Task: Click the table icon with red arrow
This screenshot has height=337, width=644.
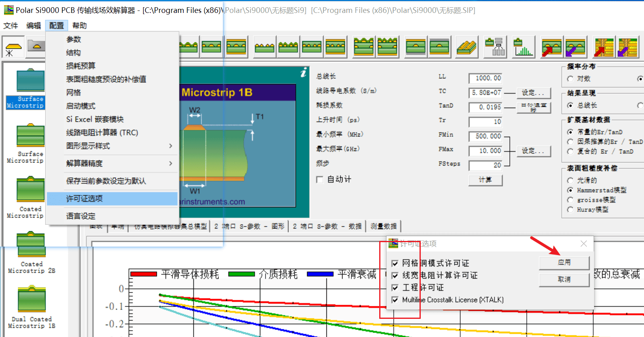Action: click(x=604, y=47)
